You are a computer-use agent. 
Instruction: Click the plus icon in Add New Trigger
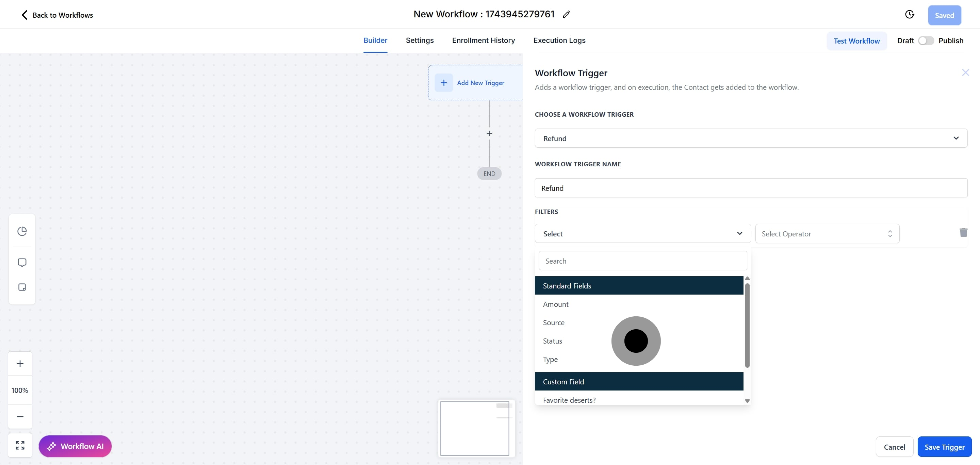tap(444, 83)
